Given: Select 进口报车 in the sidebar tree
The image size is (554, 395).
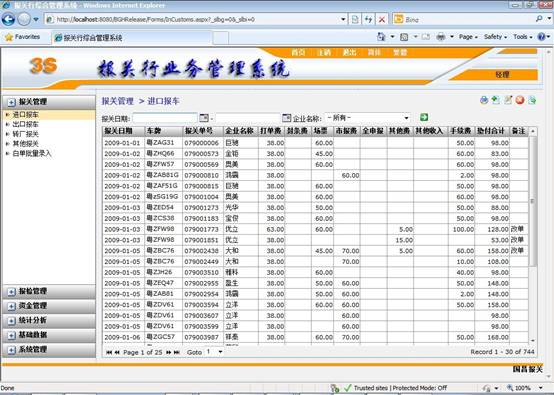Looking at the screenshot, I should (25, 114).
